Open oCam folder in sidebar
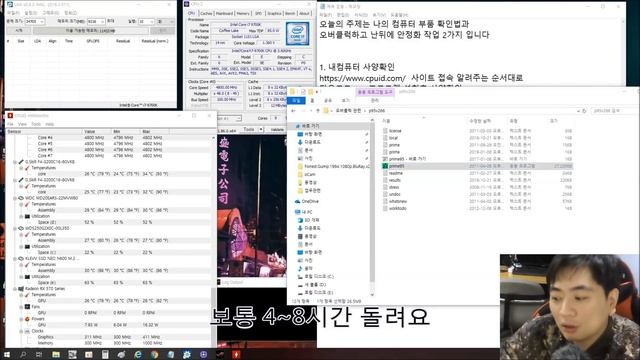 pyautogui.click(x=307, y=174)
